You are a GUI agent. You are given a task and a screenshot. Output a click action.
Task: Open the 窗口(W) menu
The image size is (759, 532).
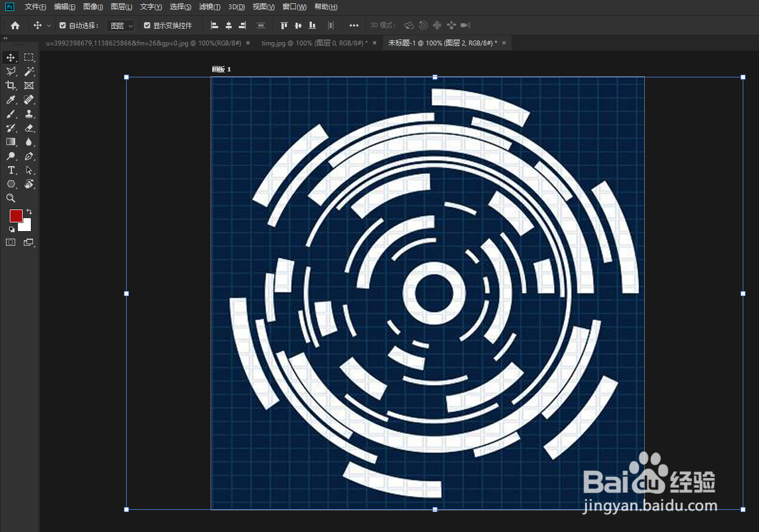point(295,7)
